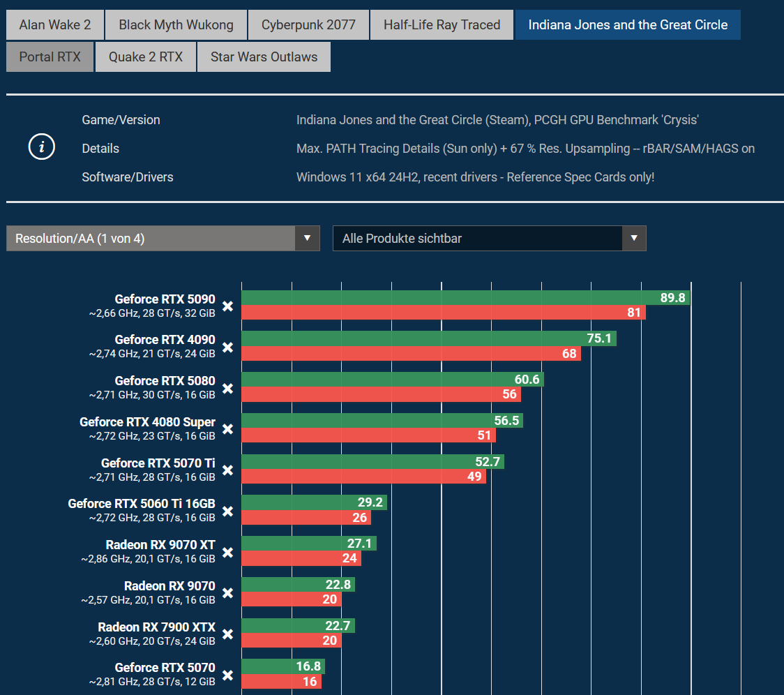This screenshot has width=784, height=695.
Task: Open the Black Myth Wukong tab
Action: 176,24
